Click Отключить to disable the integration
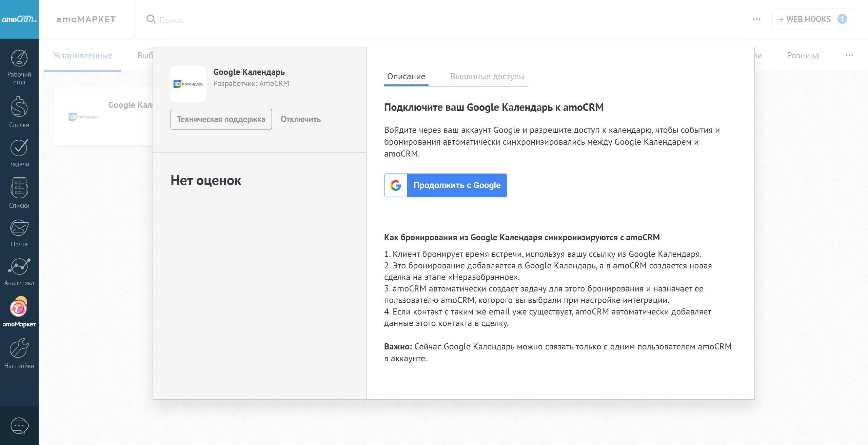The image size is (868, 445). click(300, 119)
